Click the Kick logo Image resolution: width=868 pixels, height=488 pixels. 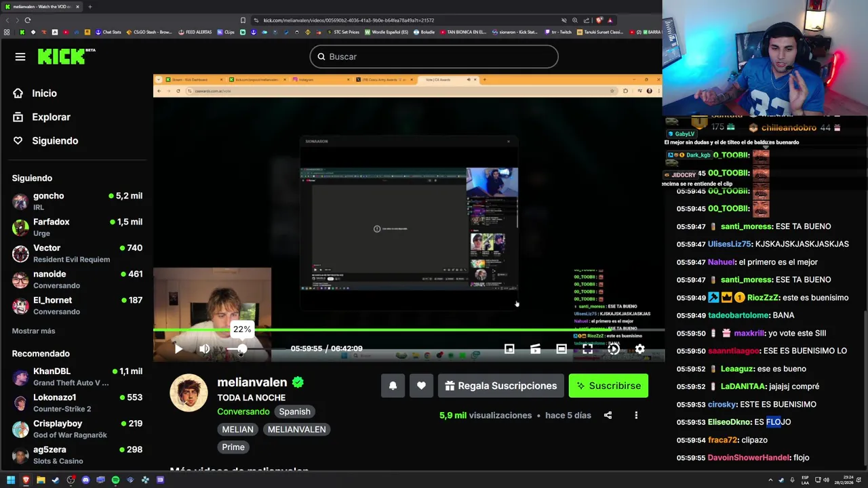coord(66,56)
